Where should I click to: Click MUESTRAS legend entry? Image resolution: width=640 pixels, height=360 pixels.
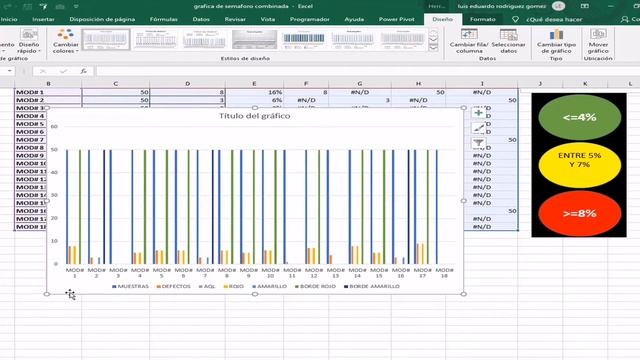tap(131, 286)
